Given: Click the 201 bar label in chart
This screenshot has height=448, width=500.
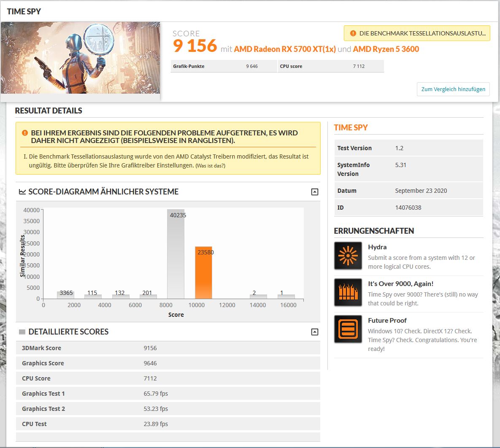Looking at the screenshot, I should click(x=147, y=293).
